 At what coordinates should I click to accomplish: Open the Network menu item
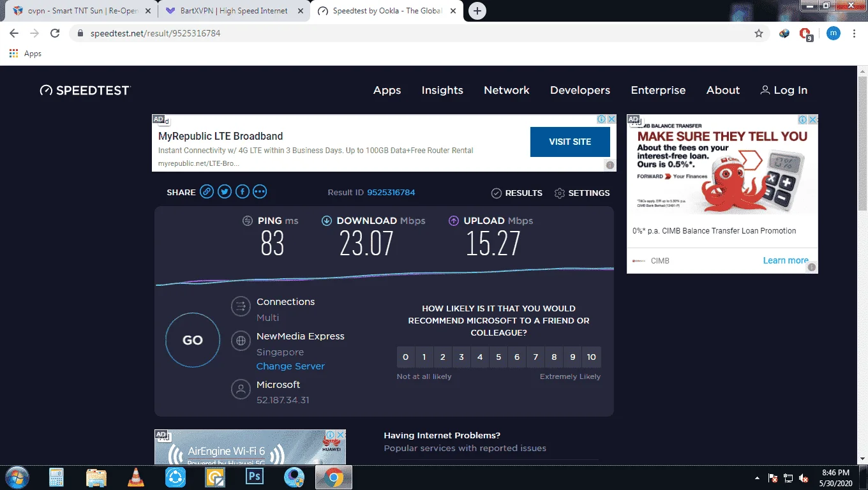507,91
